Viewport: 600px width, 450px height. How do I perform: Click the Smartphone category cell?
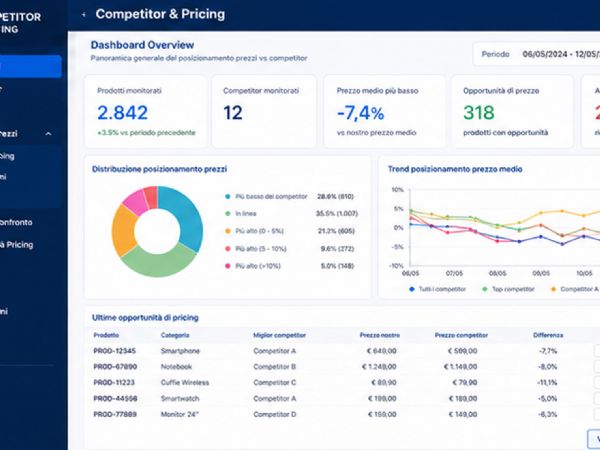(x=180, y=351)
